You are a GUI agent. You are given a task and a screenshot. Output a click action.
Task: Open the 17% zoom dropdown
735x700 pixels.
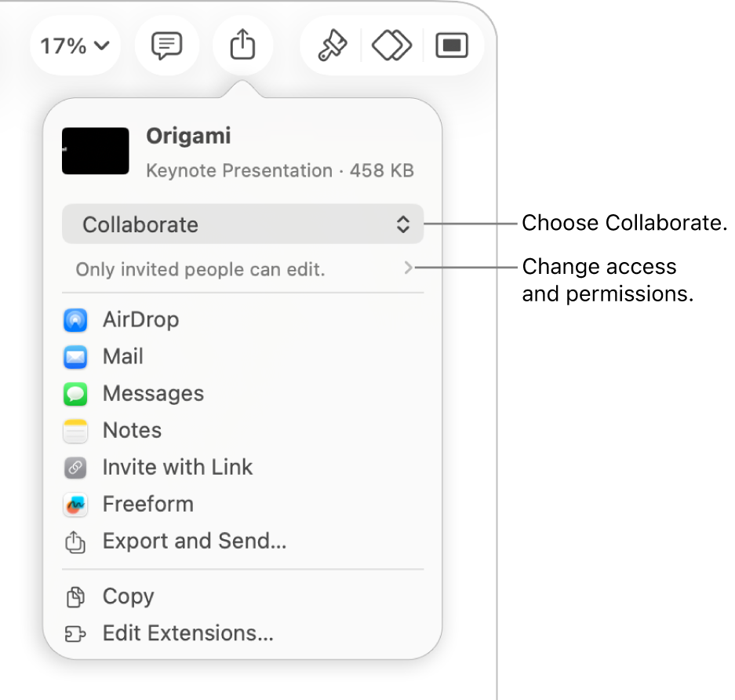click(x=75, y=45)
